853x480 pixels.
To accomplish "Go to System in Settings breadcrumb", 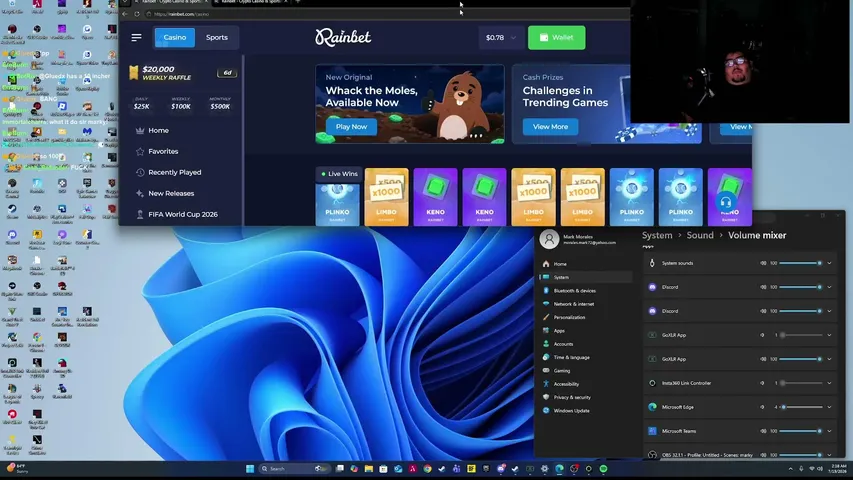I will tap(657, 236).
